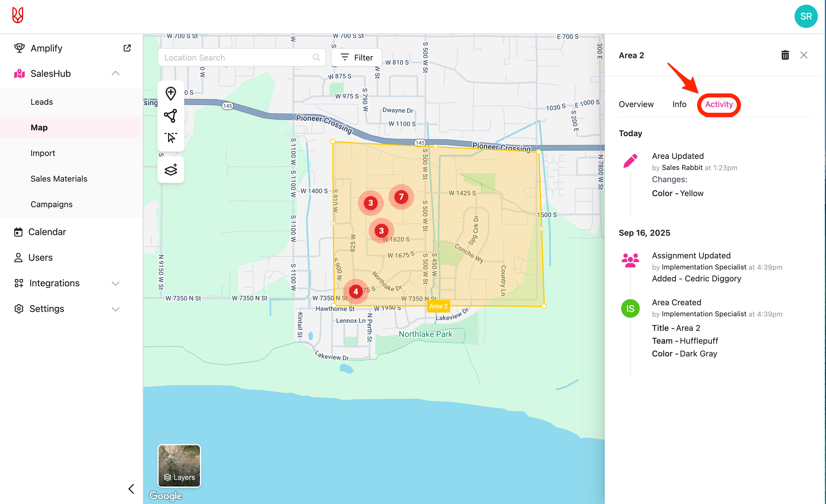The height and width of the screenshot is (504, 826).
Task: Click the Sales Rabbit logo
Action: point(18,15)
